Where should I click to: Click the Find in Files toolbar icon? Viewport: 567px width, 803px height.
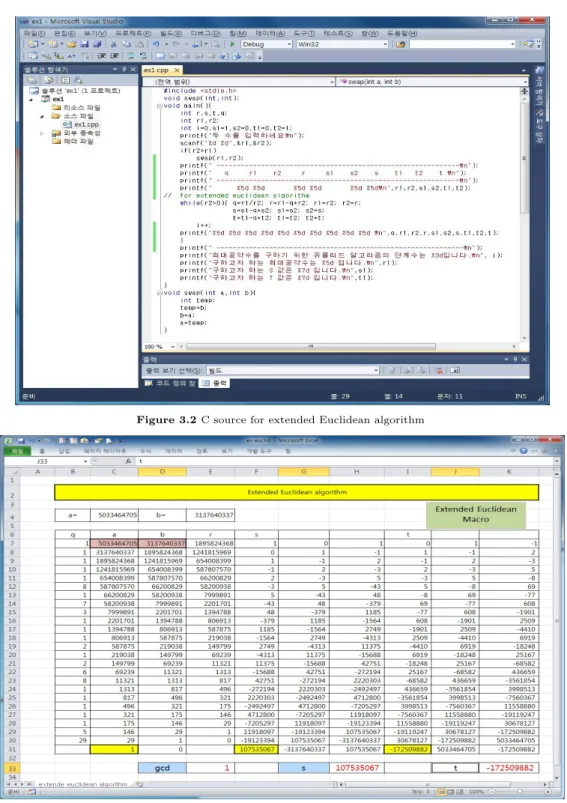click(x=401, y=45)
